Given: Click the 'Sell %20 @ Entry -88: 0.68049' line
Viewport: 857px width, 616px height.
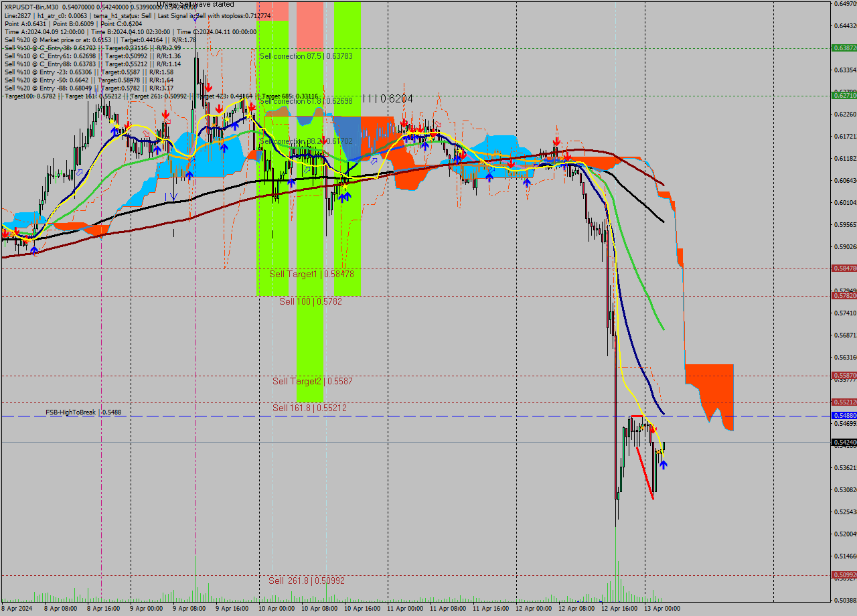Looking at the screenshot, I should tap(89, 88).
